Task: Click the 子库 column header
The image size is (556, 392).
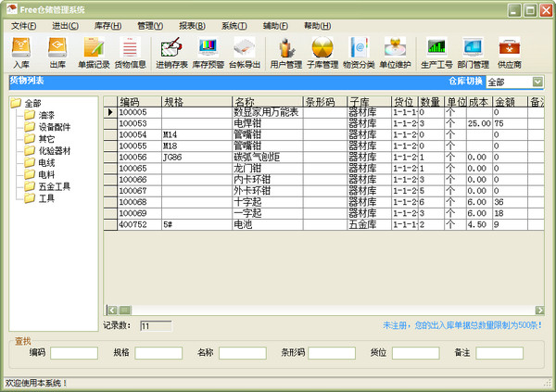Action: tap(370, 101)
